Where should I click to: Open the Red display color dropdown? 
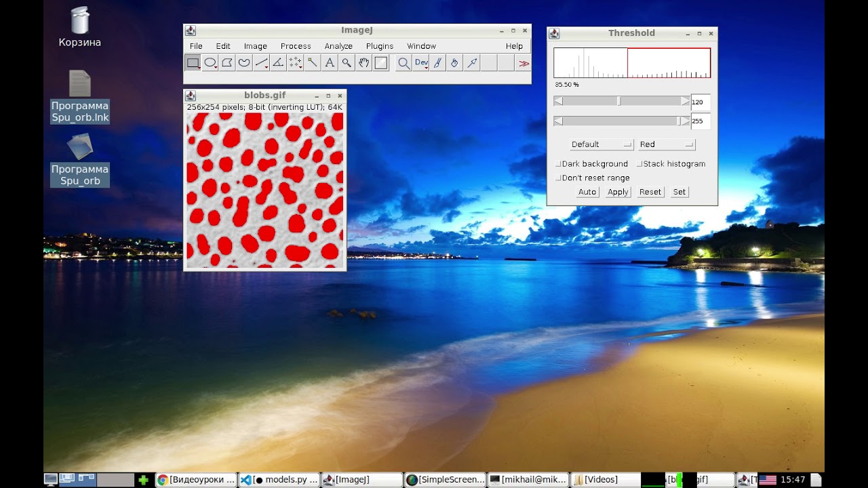click(x=666, y=144)
